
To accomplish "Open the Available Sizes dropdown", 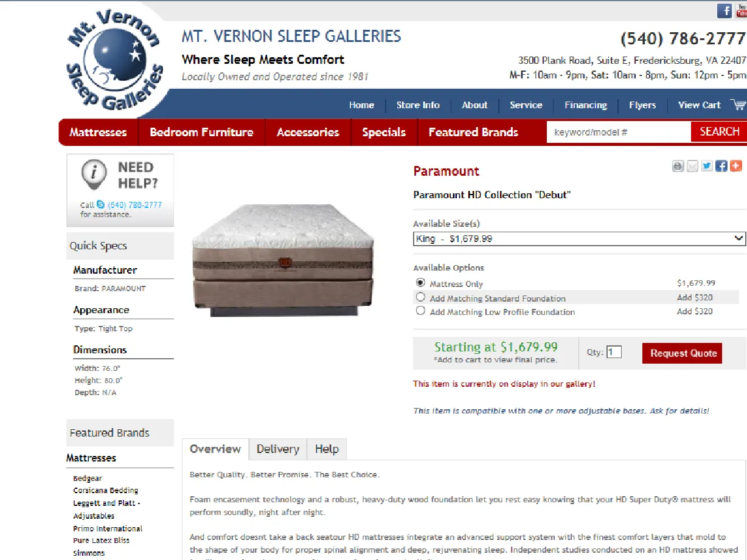I will click(x=579, y=239).
